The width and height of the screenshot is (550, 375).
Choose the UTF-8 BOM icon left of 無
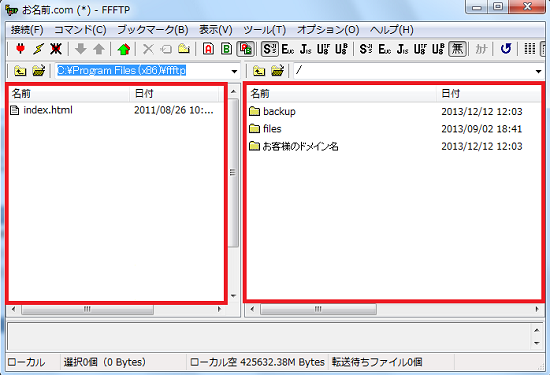click(x=438, y=49)
